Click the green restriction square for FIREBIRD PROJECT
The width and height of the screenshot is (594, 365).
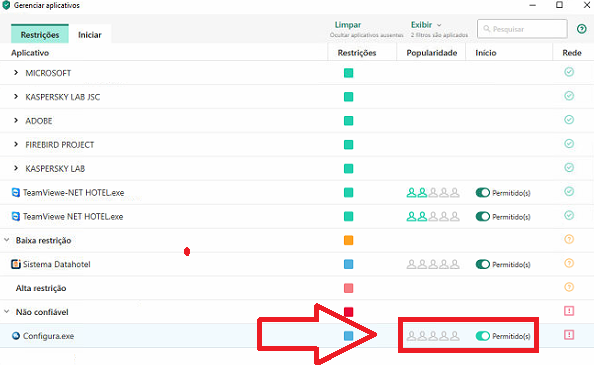click(x=349, y=144)
